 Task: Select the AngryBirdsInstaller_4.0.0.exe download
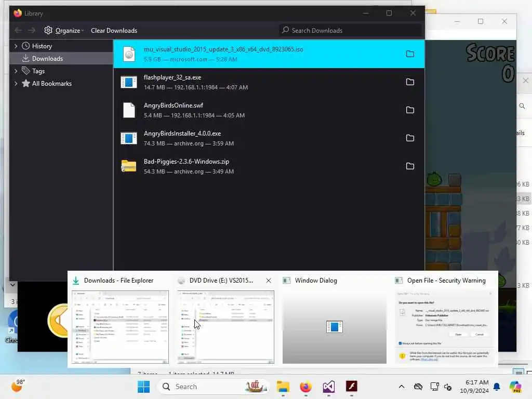click(269, 138)
